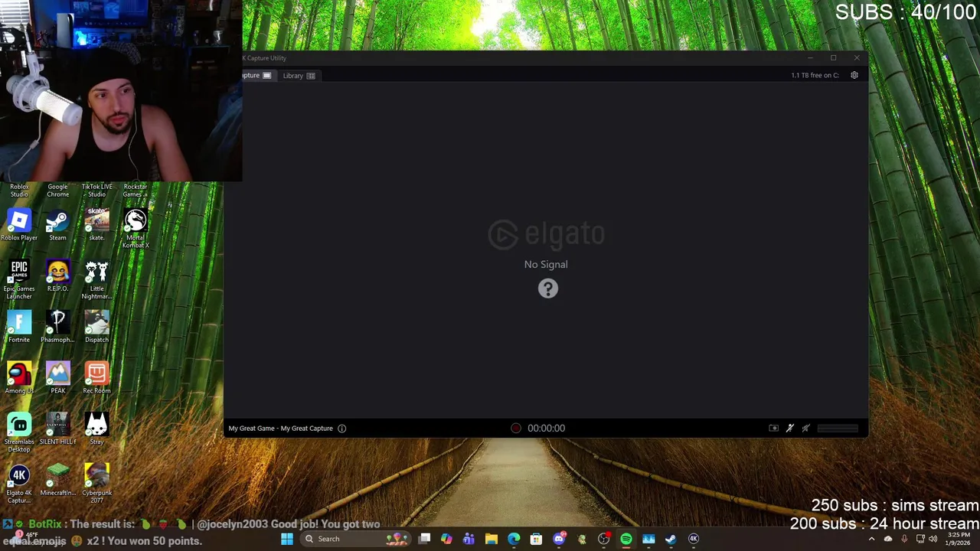Minimize the 4K Capture Utility window
This screenshot has height=551, width=980.
coord(810,58)
